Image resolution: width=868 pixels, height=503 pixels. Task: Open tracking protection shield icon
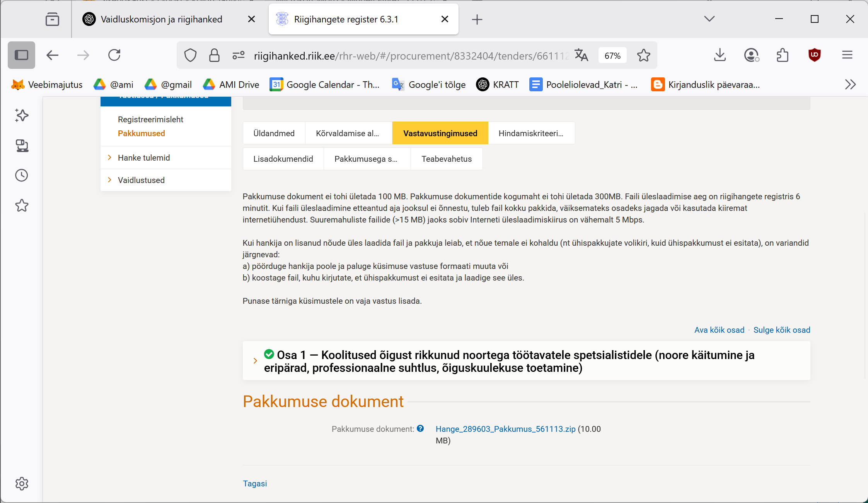190,55
